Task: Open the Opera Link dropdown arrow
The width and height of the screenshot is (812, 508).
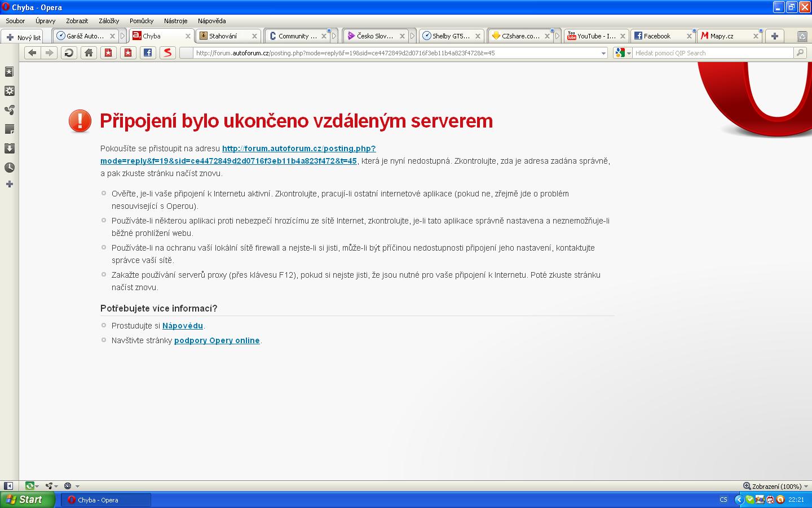Action: click(37, 486)
